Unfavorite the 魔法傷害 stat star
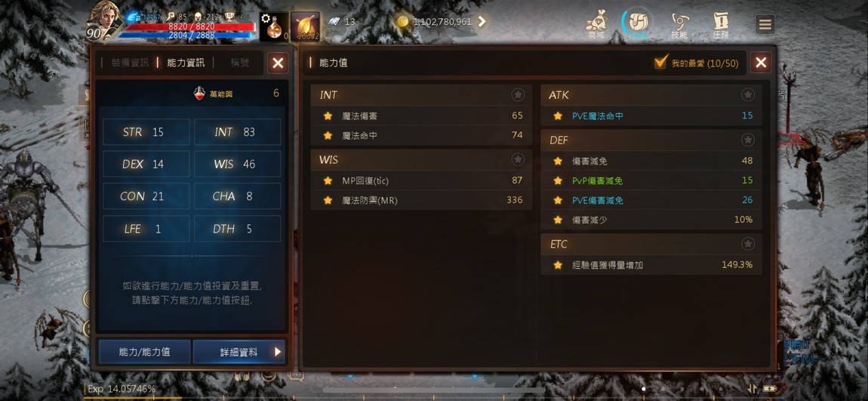Image resolution: width=868 pixels, height=401 pixels. [328, 116]
